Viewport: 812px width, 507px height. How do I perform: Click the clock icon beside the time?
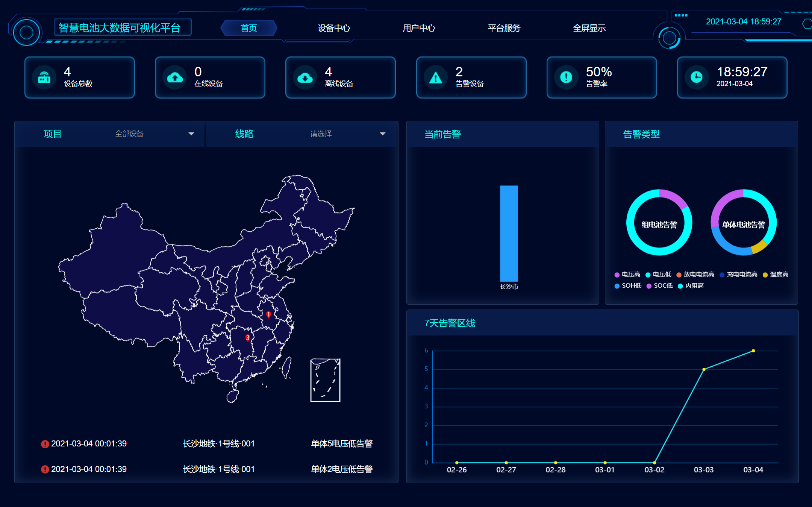pyautogui.click(x=697, y=77)
